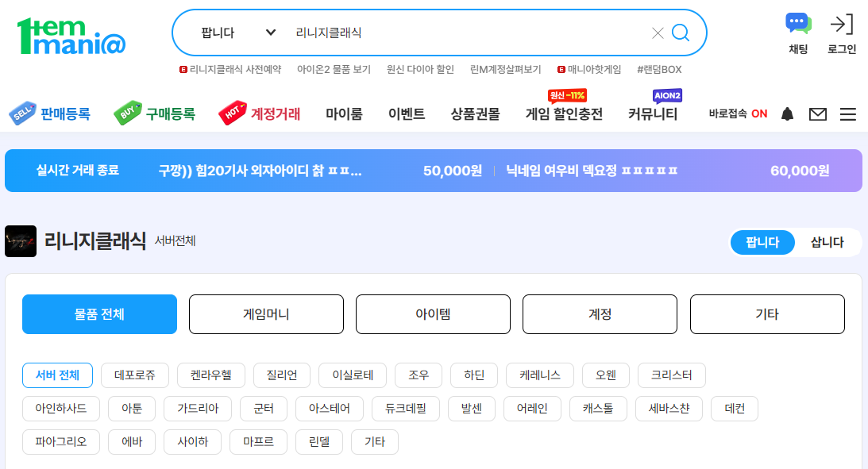
Task: Open 판매등록 menu item
Action: (x=65, y=114)
